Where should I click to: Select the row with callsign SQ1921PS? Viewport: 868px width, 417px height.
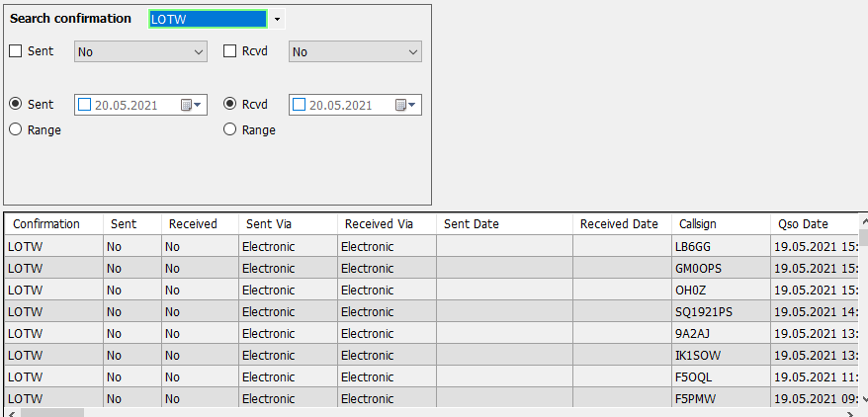click(x=432, y=312)
